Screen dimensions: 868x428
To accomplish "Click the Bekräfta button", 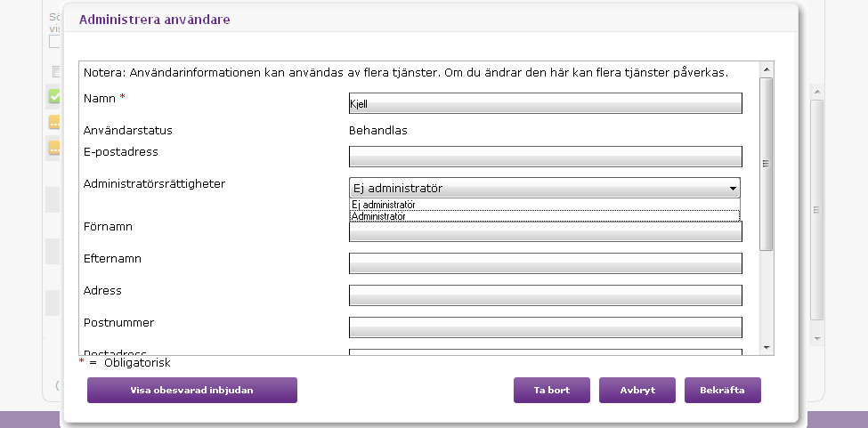I will click(x=722, y=390).
